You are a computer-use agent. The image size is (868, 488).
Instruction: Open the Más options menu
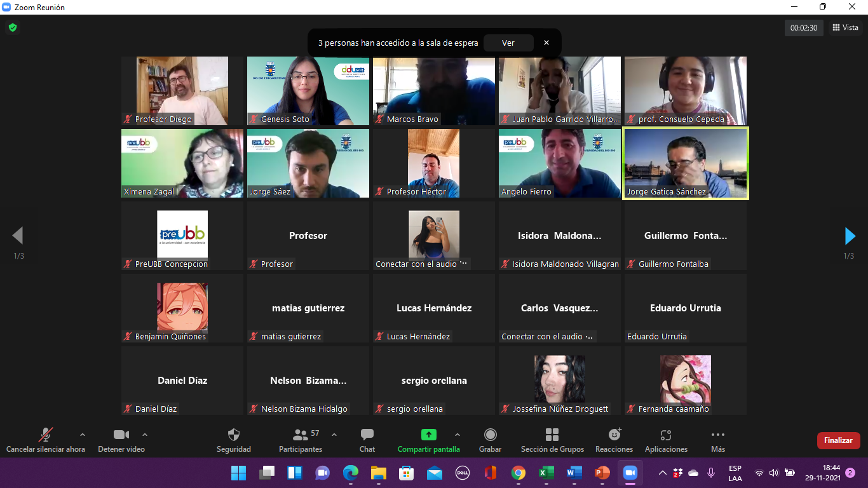718,435
